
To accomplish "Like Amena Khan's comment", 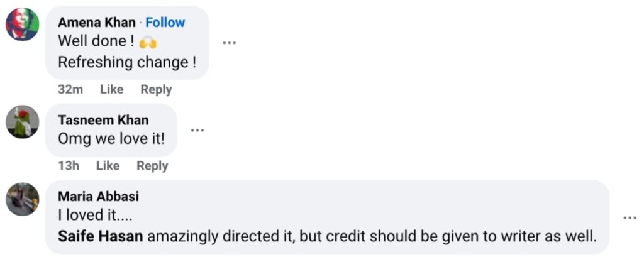I will point(111,89).
